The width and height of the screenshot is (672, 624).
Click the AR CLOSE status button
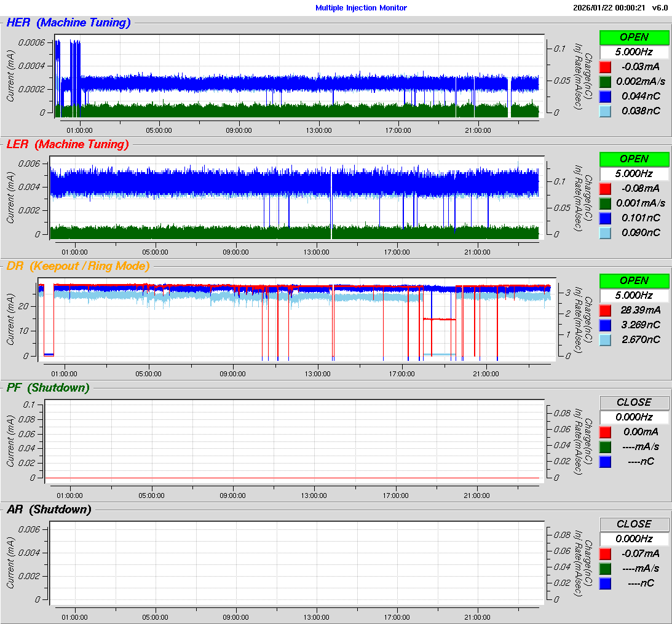tap(634, 524)
